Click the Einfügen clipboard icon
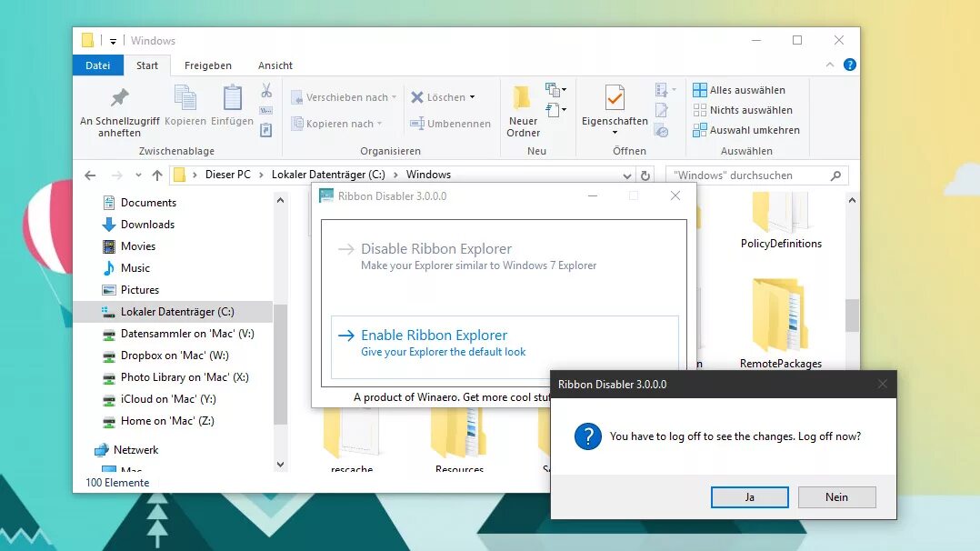Viewport: 980px width, 551px height. [232, 105]
